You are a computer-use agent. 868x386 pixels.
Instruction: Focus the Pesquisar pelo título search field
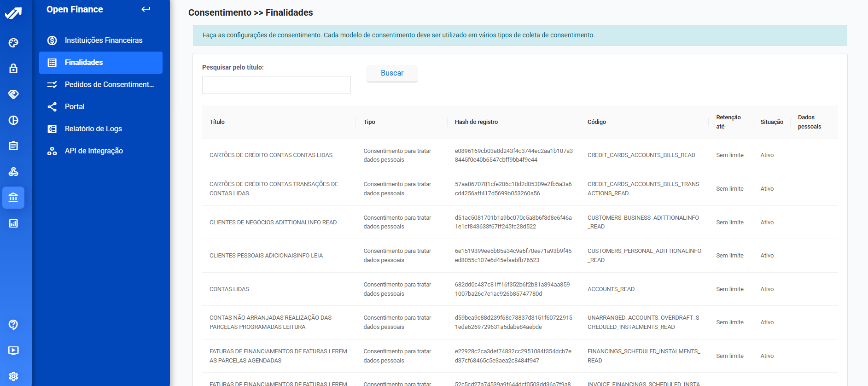pos(276,85)
